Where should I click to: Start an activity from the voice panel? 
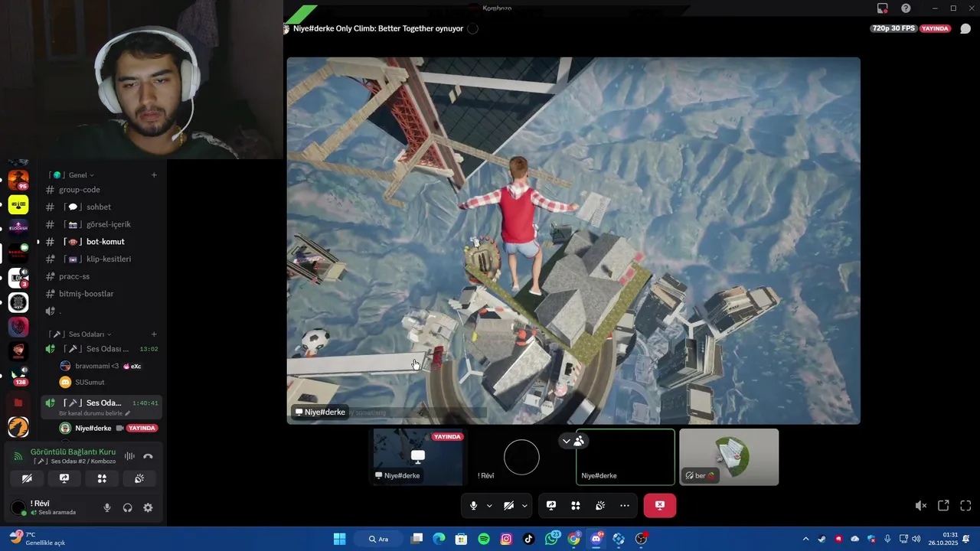click(x=102, y=478)
